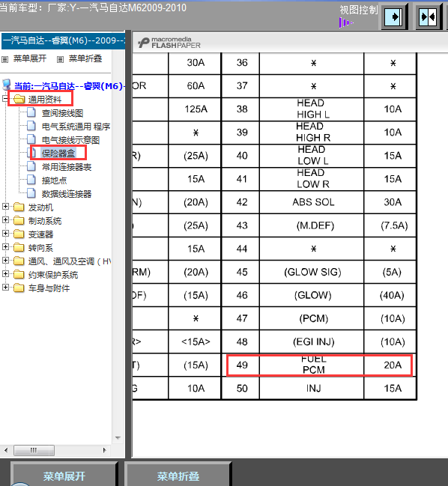Open 电气接线示意图 entry
This screenshot has height=486, width=448.
70,140
